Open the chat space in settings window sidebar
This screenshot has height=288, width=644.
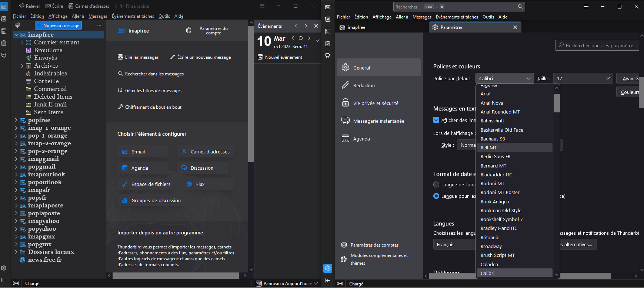point(328,56)
